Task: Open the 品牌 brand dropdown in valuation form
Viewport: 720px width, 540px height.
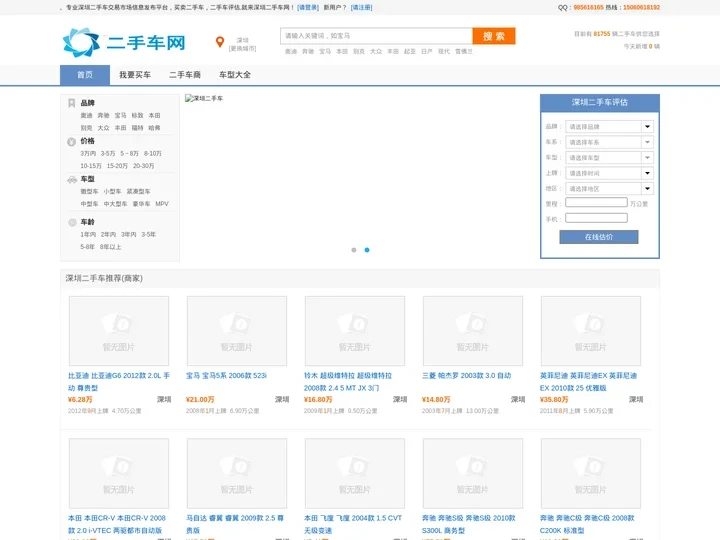Action: coord(608,127)
